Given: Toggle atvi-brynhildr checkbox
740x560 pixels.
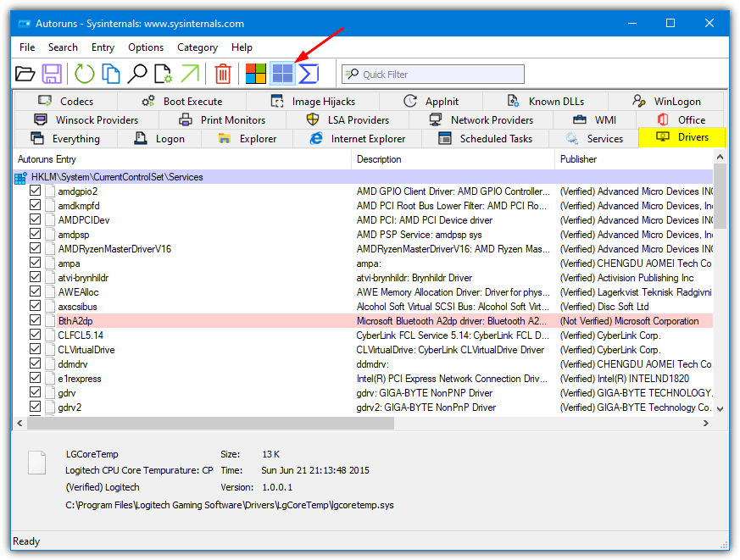Looking at the screenshot, I should (35, 277).
